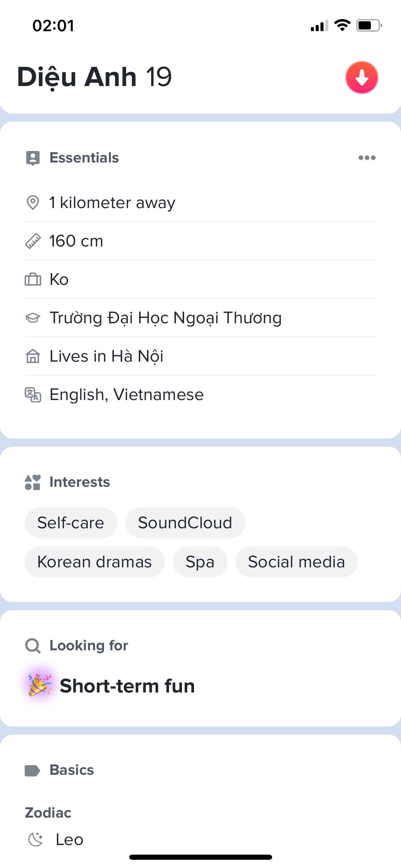This screenshot has width=401, height=868.
Task: Tap the Basics tag icon
Action: [33, 770]
